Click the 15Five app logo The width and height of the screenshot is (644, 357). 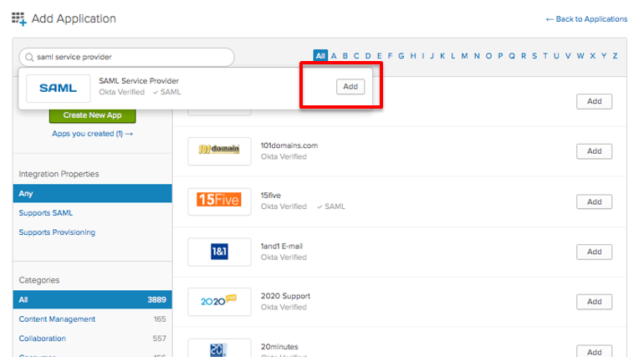219,201
